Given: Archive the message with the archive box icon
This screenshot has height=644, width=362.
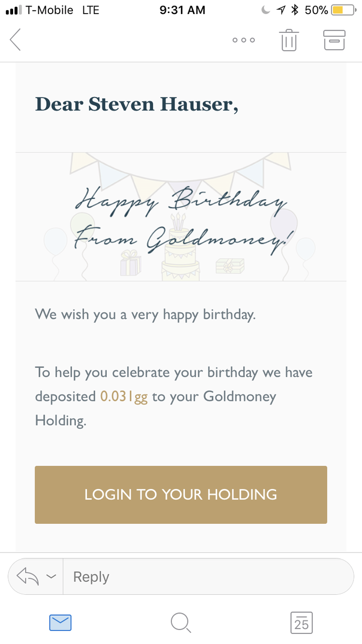Looking at the screenshot, I should pos(334,40).
